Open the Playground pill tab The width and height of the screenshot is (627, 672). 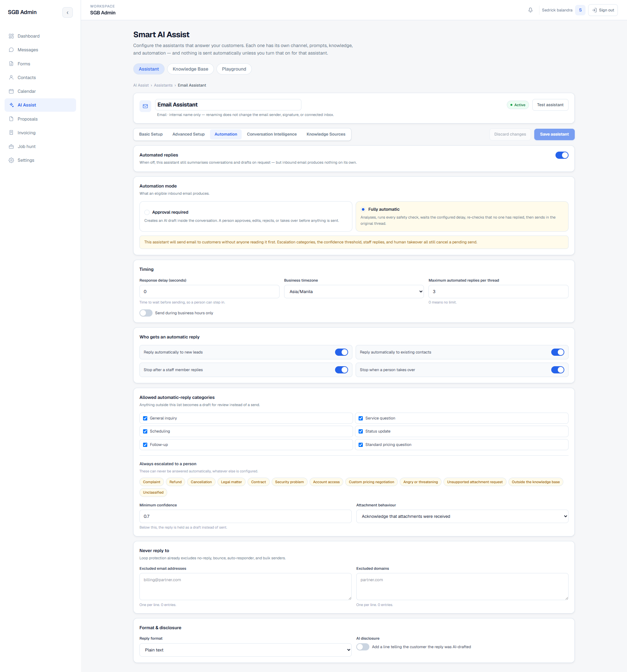(x=234, y=69)
